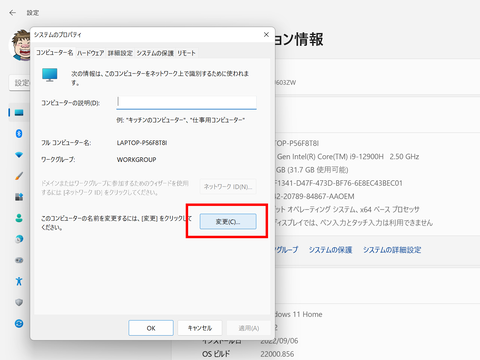Viewport: 480px width, 360px height.
Task: Confirm with the OK button
Action: (x=151, y=328)
